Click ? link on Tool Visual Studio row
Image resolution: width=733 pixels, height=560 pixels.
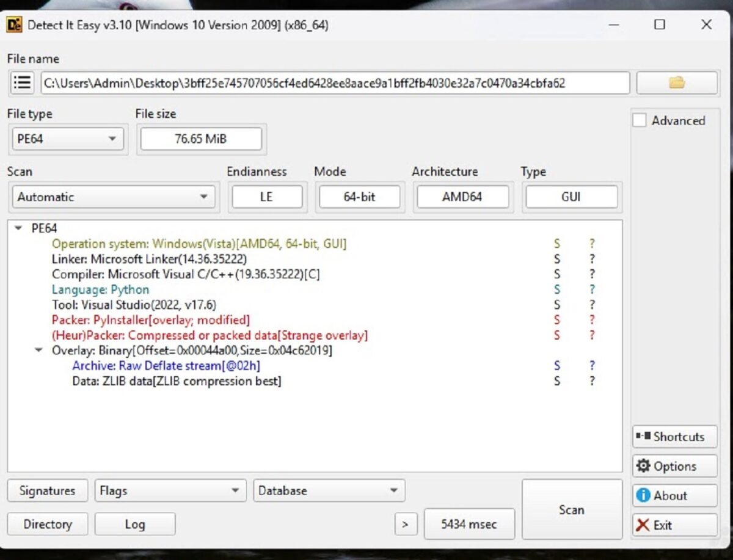click(592, 305)
